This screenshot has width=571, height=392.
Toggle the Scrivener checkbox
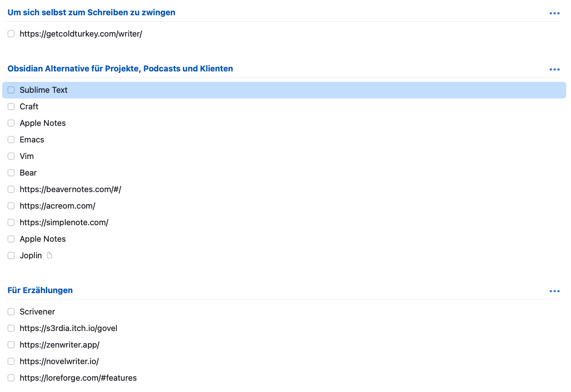click(11, 312)
